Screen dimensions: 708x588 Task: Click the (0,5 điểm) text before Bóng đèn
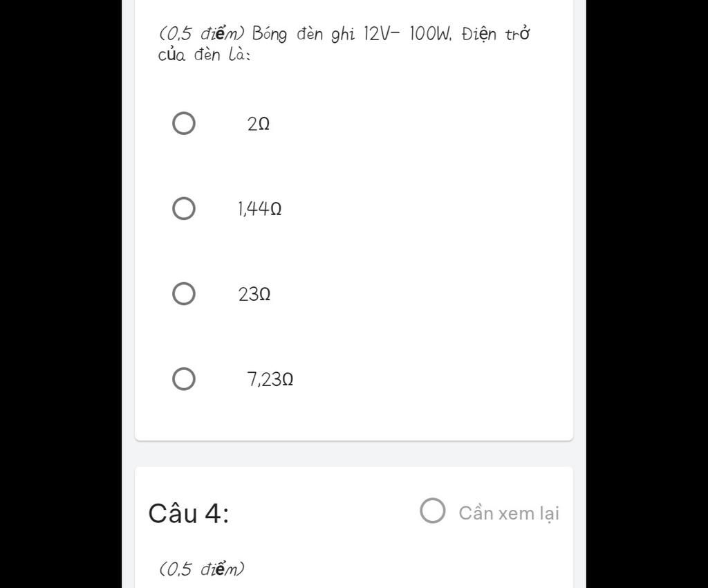point(202,33)
